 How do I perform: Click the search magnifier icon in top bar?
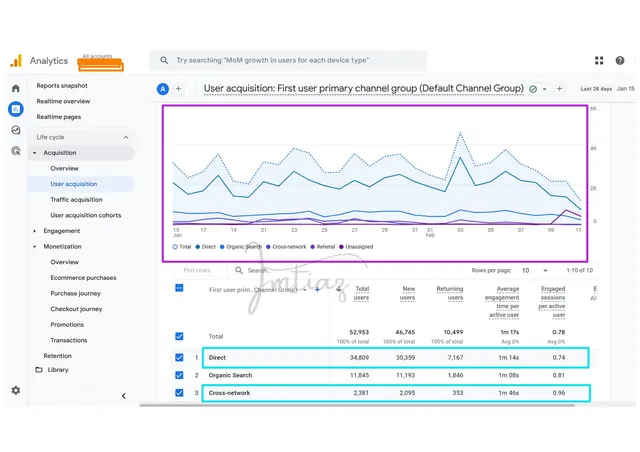(164, 60)
